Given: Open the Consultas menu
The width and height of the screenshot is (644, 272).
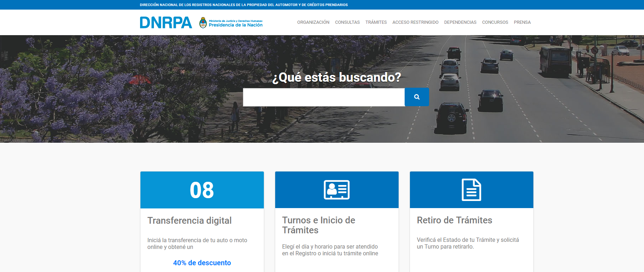Looking at the screenshot, I should point(347,22).
